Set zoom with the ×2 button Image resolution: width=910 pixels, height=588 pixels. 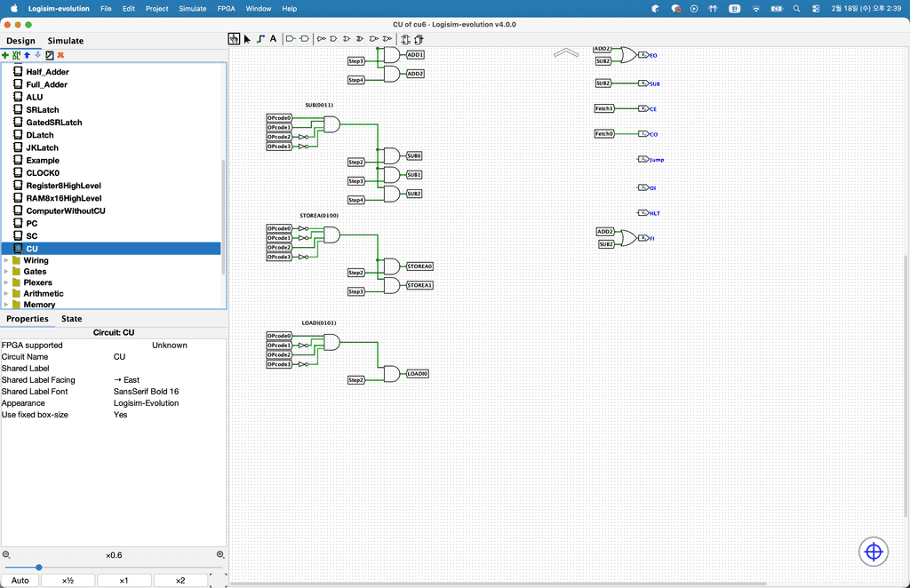coord(180,580)
